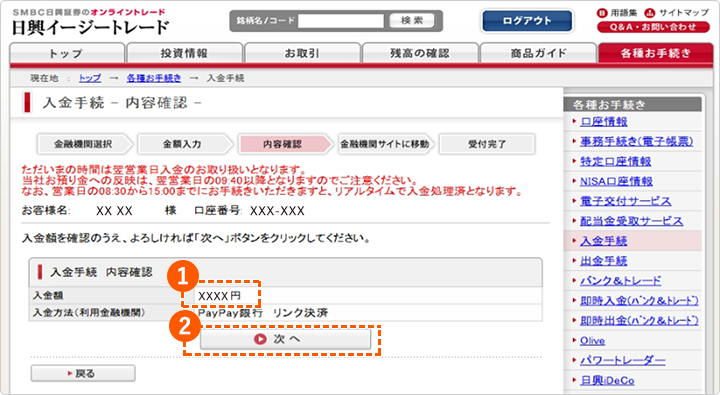Image resolution: width=720 pixels, height=395 pixels.
Task: Select the 商品ガイド tab
Action: tap(538, 53)
